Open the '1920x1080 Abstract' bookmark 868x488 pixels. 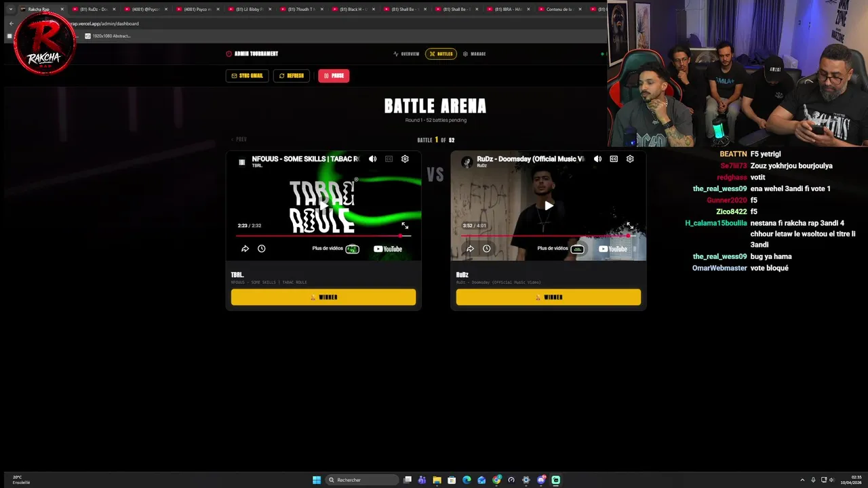point(108,36)
